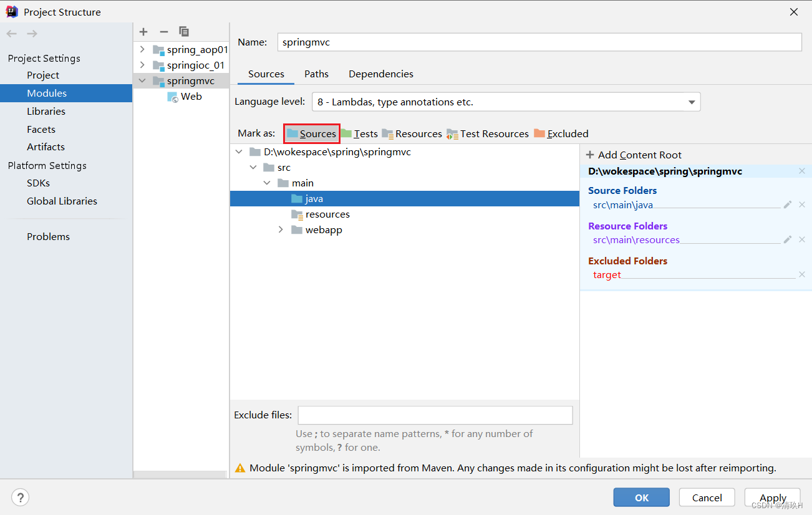Mark folder as Sources
The width and height of the screenshot is (812, 515).
click(x=311, y=133)
